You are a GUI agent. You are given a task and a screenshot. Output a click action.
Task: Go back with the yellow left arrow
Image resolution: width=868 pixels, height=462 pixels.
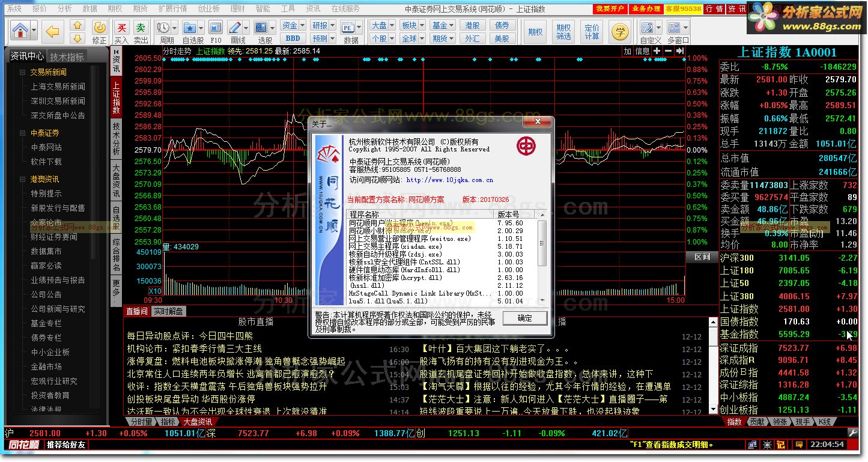point(53,31)
